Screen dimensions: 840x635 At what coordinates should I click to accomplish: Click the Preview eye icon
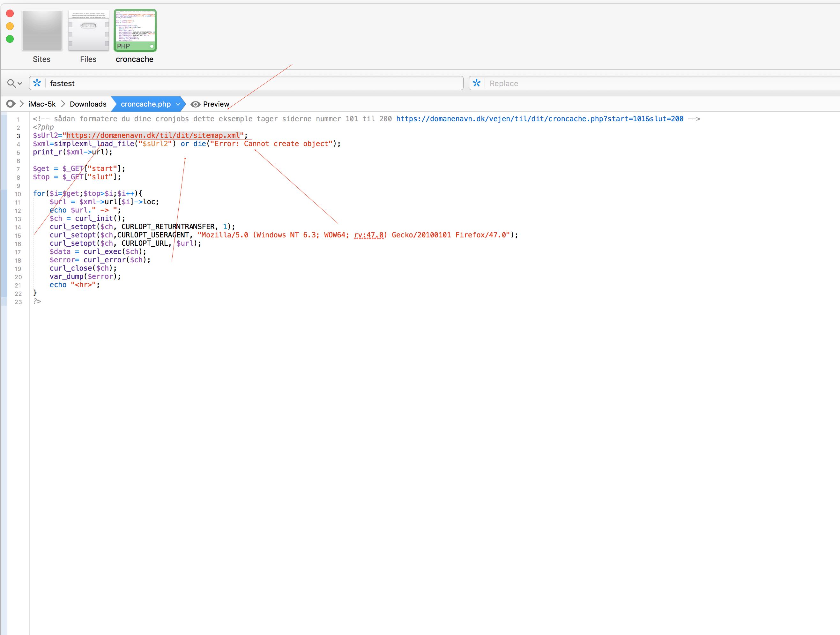[x=196, y=104]
